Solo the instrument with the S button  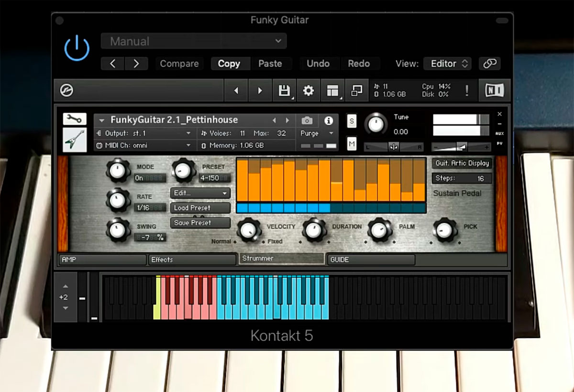pyautogui.click(x=352, y=121)
